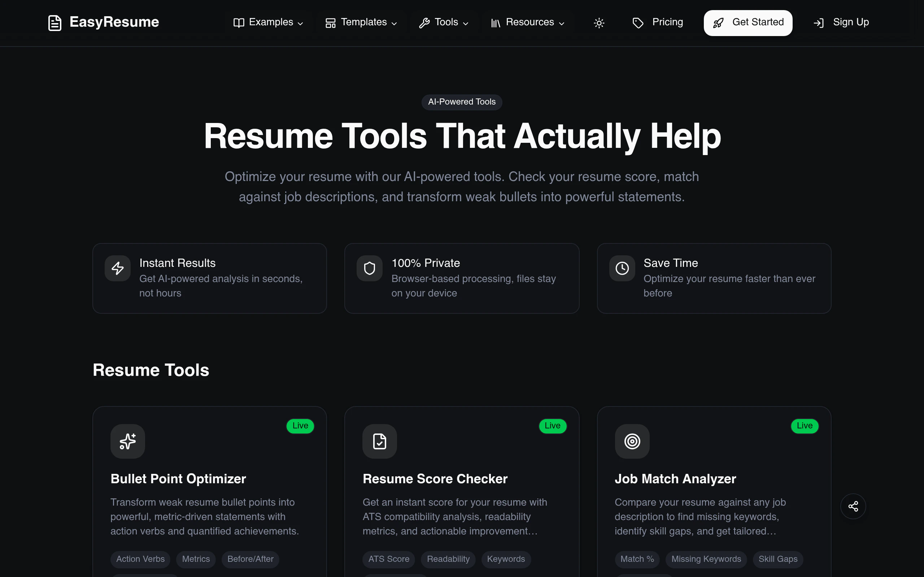The width and height of the screenshot is (924, 577).
Task: Open the Resources menu
Action: point(528,22)
